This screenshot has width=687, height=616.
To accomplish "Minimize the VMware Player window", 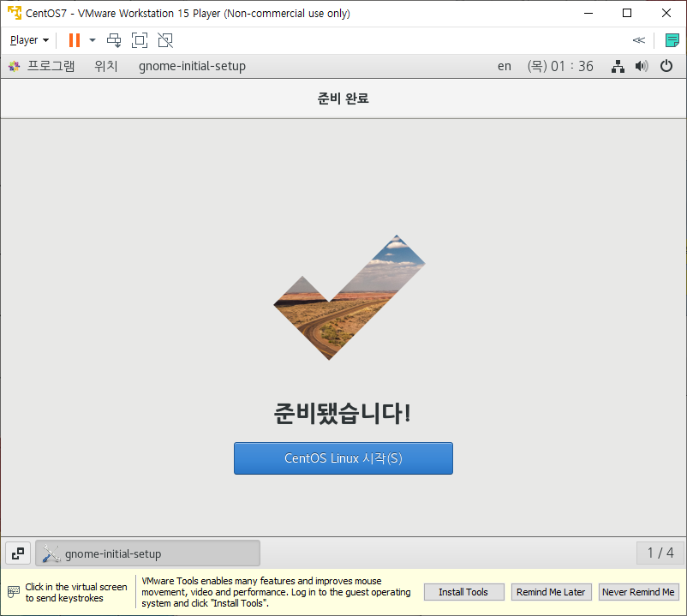I will click(588, 13).
